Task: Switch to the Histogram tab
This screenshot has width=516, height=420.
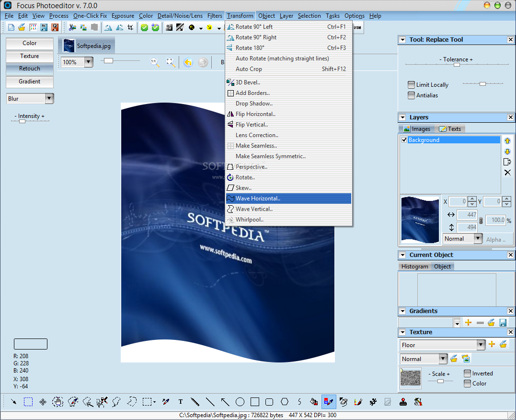Action: [x=414, y=267]
